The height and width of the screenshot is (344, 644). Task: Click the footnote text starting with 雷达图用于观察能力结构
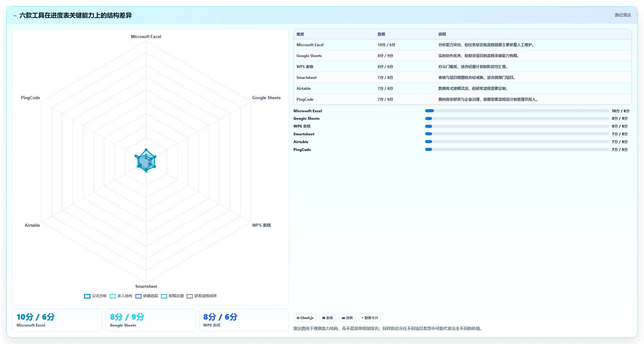pos(388,328)
